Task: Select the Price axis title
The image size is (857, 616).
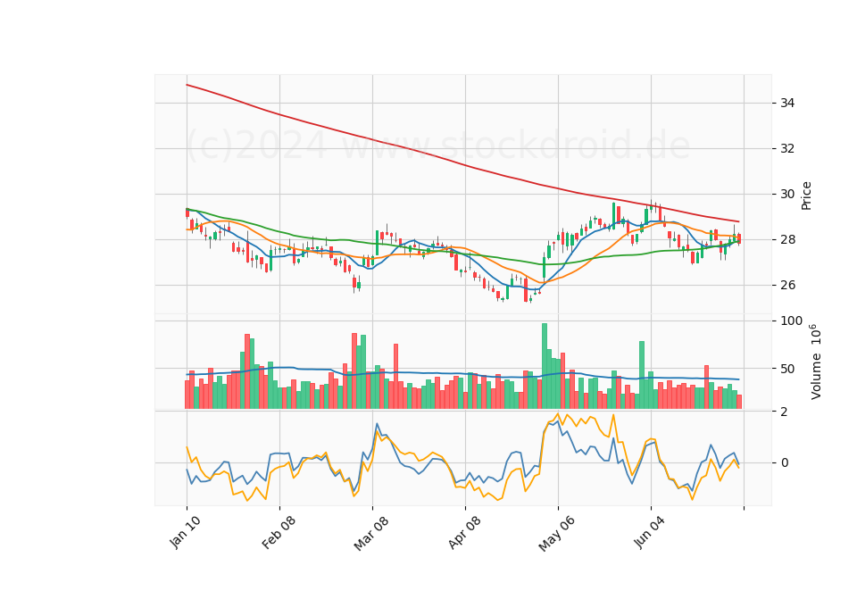Action: [x=806, y=196]
